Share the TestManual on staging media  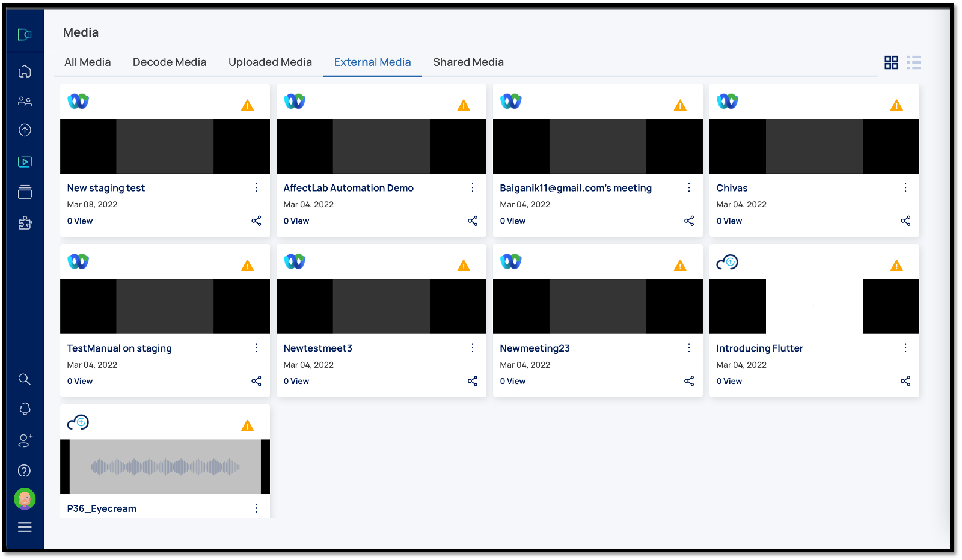256,381
